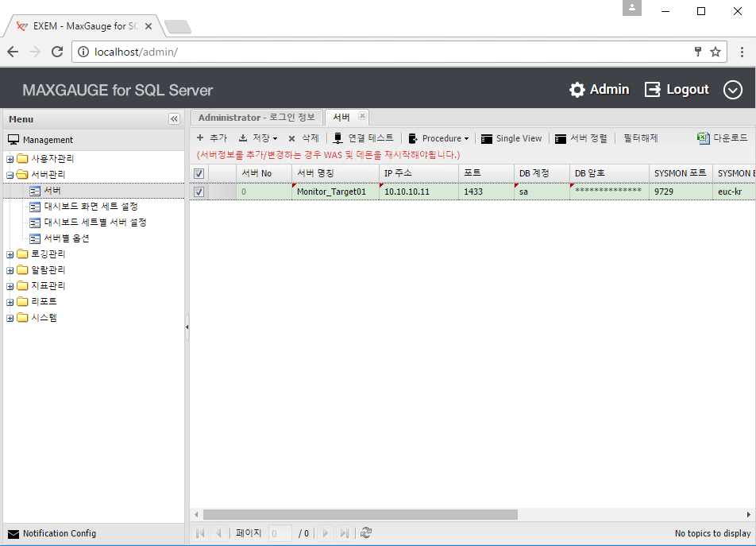Screen dimensions: 756x546
Task: Click the page number input field
Action: click(x=280, y=533)
